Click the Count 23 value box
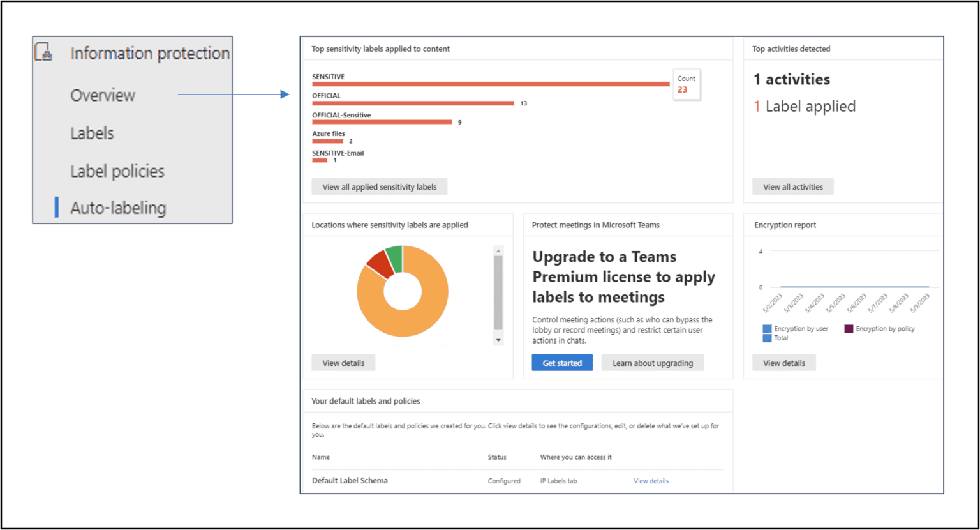Screen dimensions: 980x530 click(x=686, y=84)
